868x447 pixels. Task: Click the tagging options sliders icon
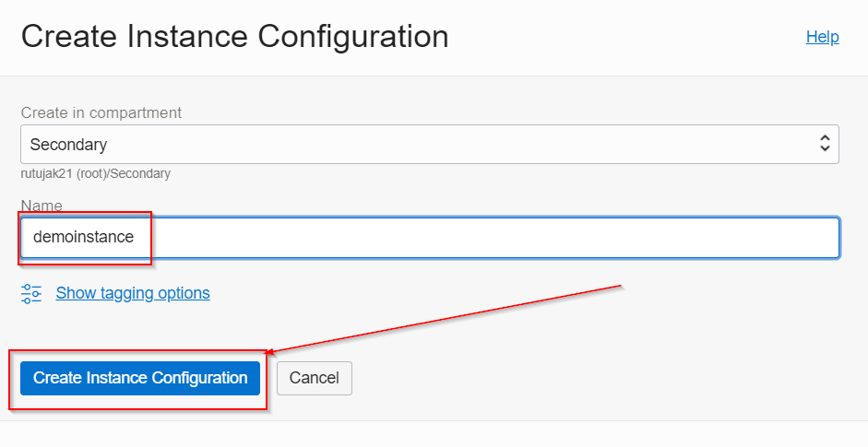31,293
